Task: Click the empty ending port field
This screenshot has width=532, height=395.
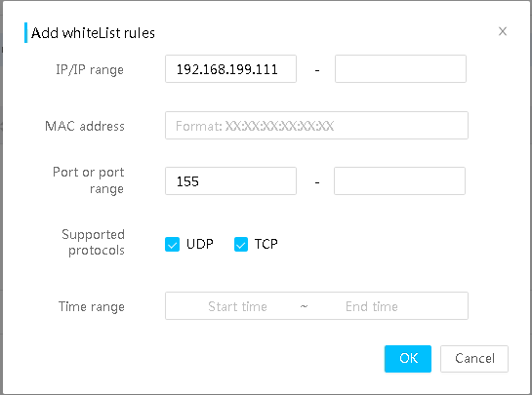Action: (x=399, y=181)
